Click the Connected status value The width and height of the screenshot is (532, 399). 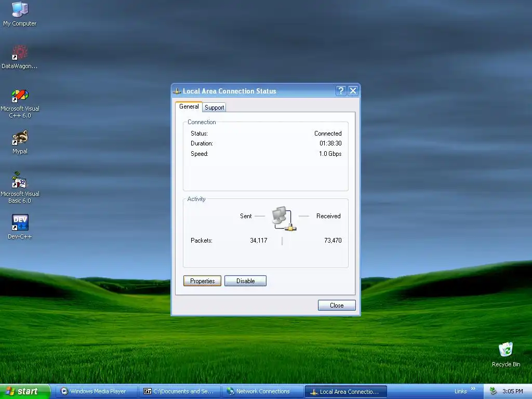point(328,134)
